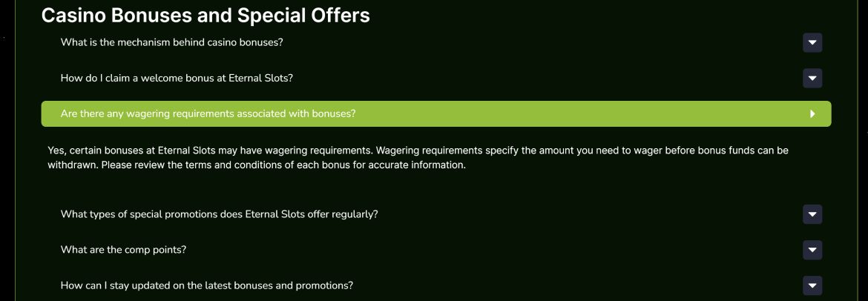The height and width of the screenshot is (301, 868).
Task: Click the word "regularly" in the promotions question
Action: (x=355, y=214)
